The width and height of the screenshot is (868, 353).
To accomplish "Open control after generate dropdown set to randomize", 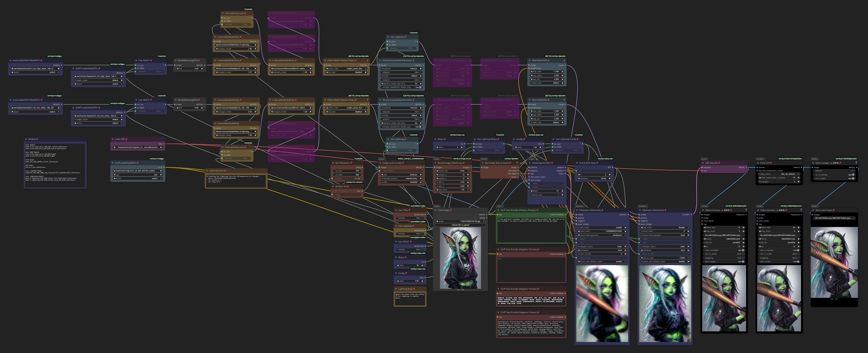I will tap(602, 235).
